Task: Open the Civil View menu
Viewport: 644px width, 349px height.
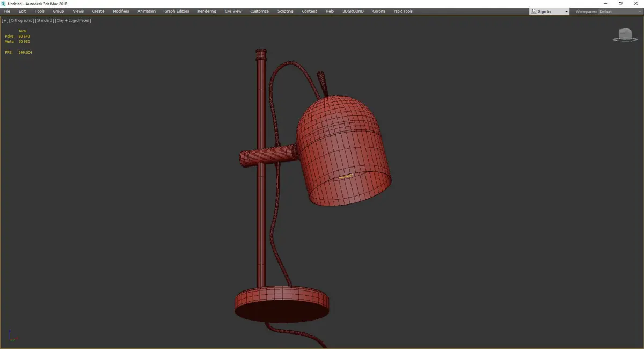Action: click(233, 11)
